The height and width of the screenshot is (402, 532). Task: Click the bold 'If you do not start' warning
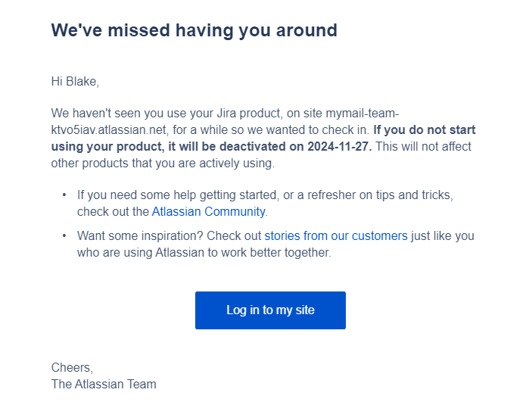pyautogui.click(x=424, y=129)
